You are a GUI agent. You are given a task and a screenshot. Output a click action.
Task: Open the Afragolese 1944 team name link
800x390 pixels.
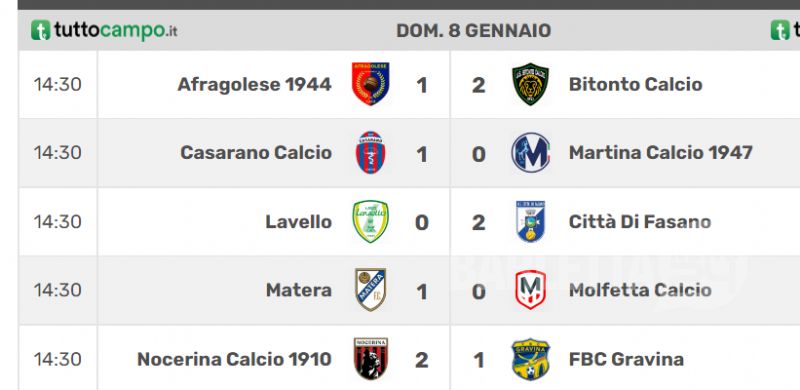(x=255, y=84)
